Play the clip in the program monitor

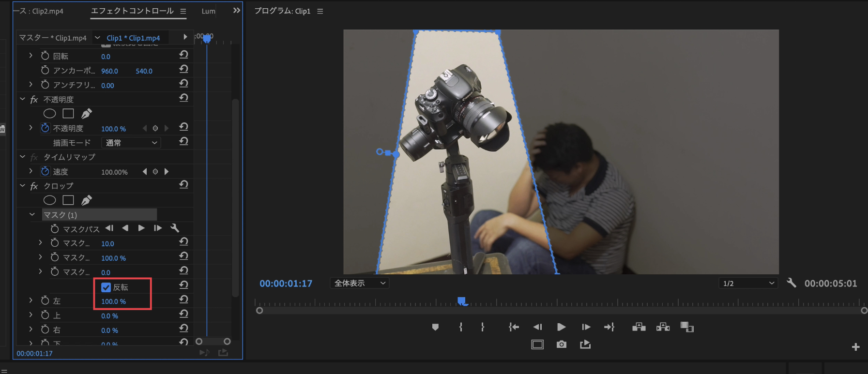561,328
